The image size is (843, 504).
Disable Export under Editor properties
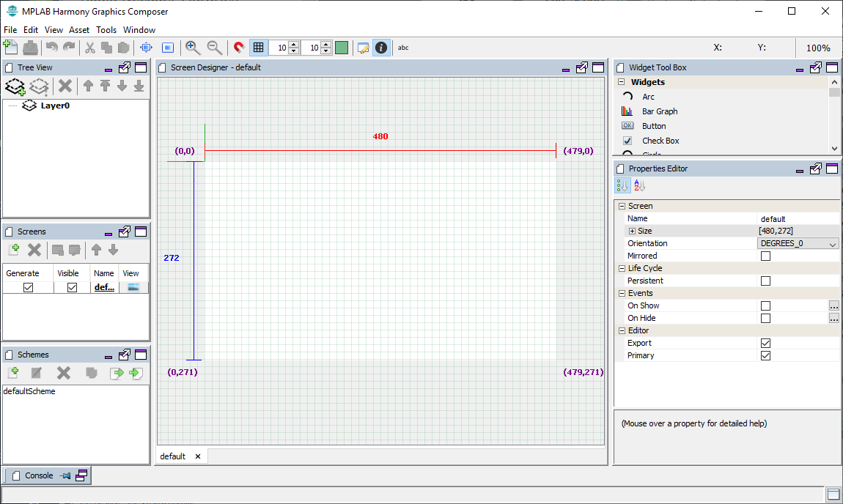pyautogui.click(x=765, y=342)
